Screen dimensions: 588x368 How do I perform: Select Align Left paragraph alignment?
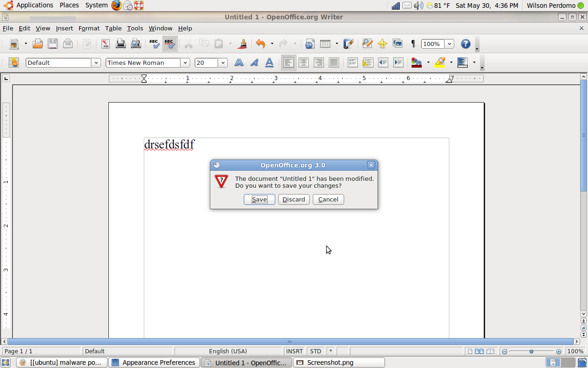[x=288, y=63]
